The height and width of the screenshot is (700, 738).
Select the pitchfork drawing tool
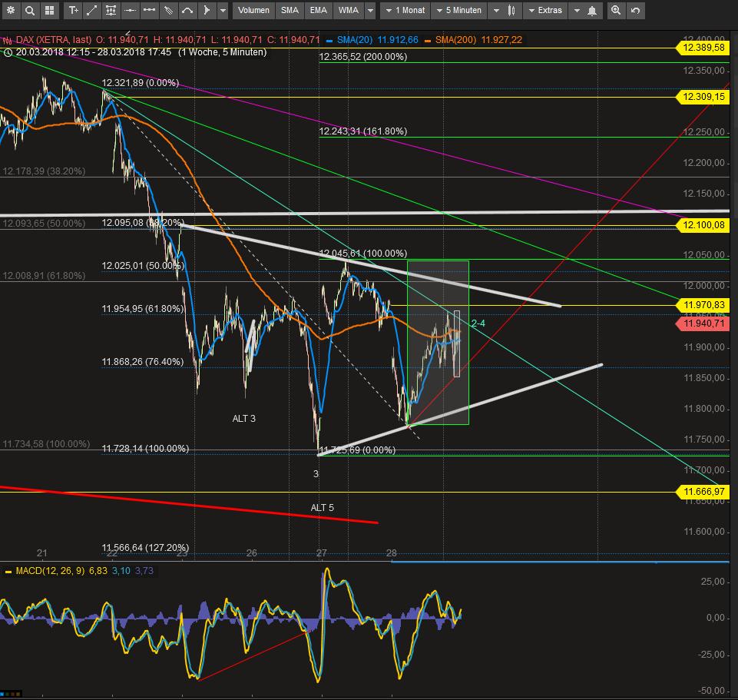(x=168, y=10)
